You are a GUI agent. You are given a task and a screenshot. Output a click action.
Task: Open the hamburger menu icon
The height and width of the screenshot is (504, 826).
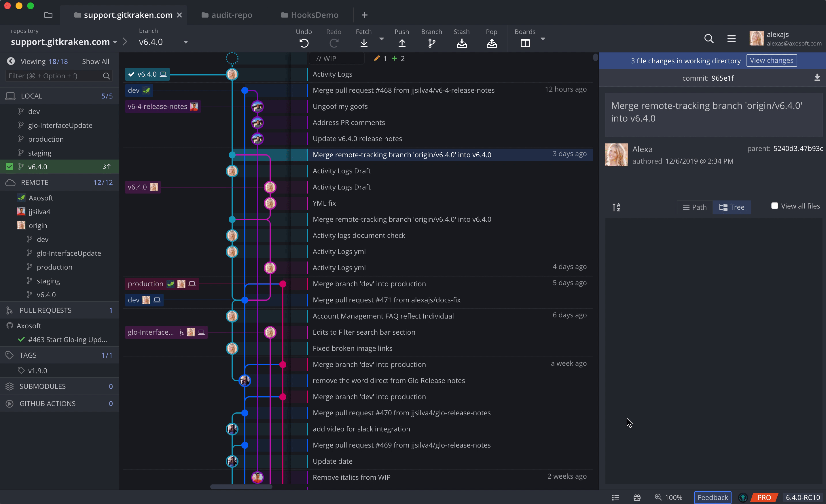[x=731, y=39]
